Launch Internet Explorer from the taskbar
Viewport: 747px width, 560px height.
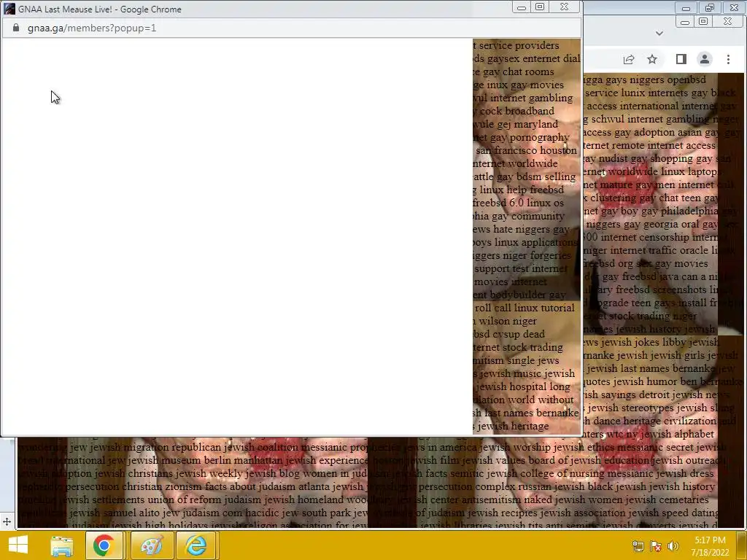(196, 545)
